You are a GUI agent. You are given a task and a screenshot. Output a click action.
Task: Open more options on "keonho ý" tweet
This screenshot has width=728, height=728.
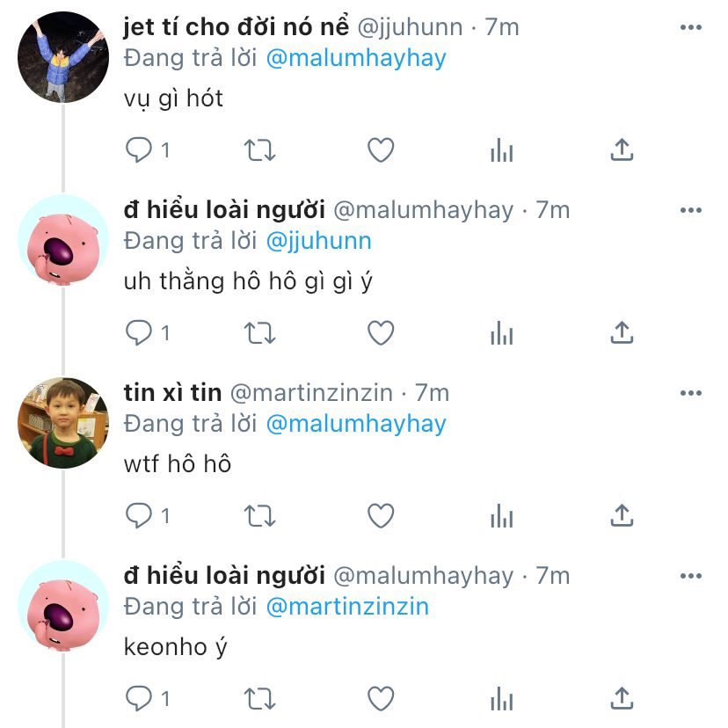pos(691,576)
